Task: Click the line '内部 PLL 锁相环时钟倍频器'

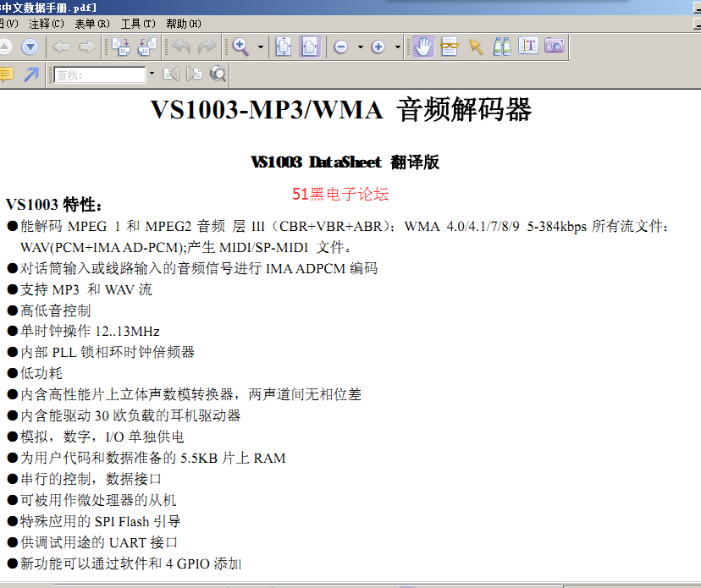Action: [108, 352]
